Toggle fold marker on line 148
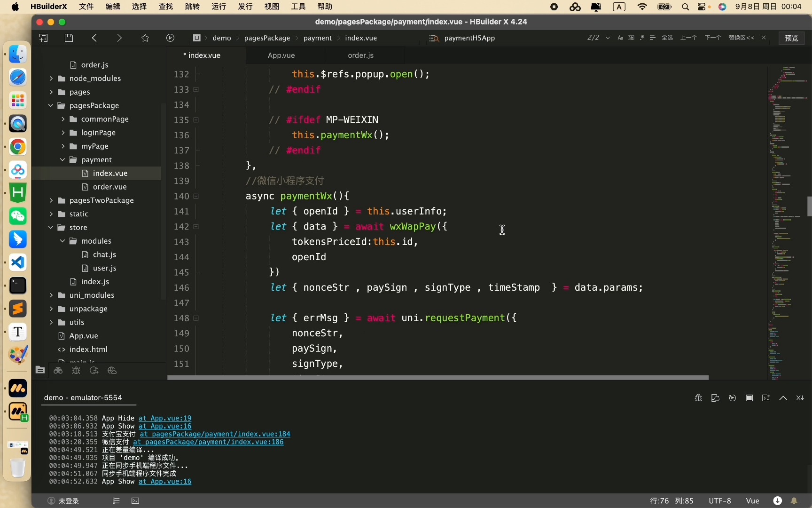Screen dimensions: 812x508 pyautogui.click(x=196, y=318)
